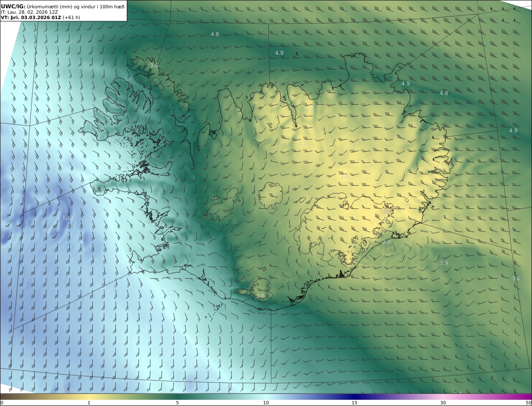Click the 'IT: Lau. 28. 02. 2026 12Z' line
The height and width of the screenshot is (406, 532).
pyautogui.click(x=30, y=12)
